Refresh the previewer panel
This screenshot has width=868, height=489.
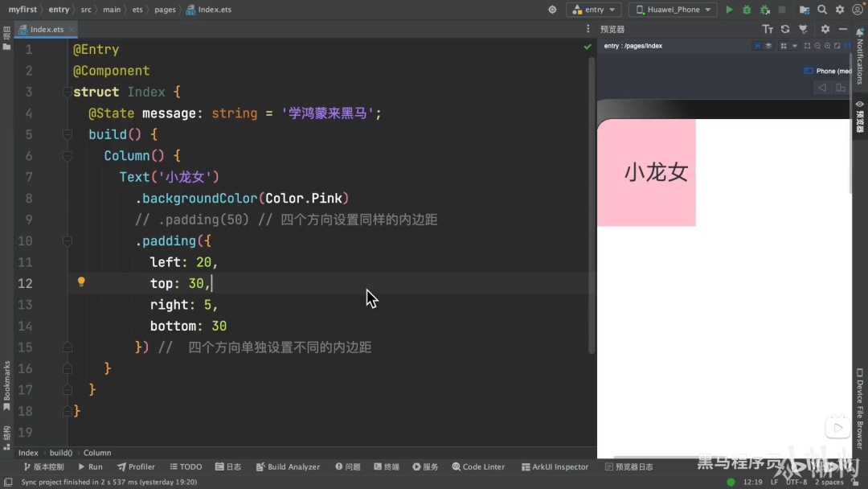point(785,29)
